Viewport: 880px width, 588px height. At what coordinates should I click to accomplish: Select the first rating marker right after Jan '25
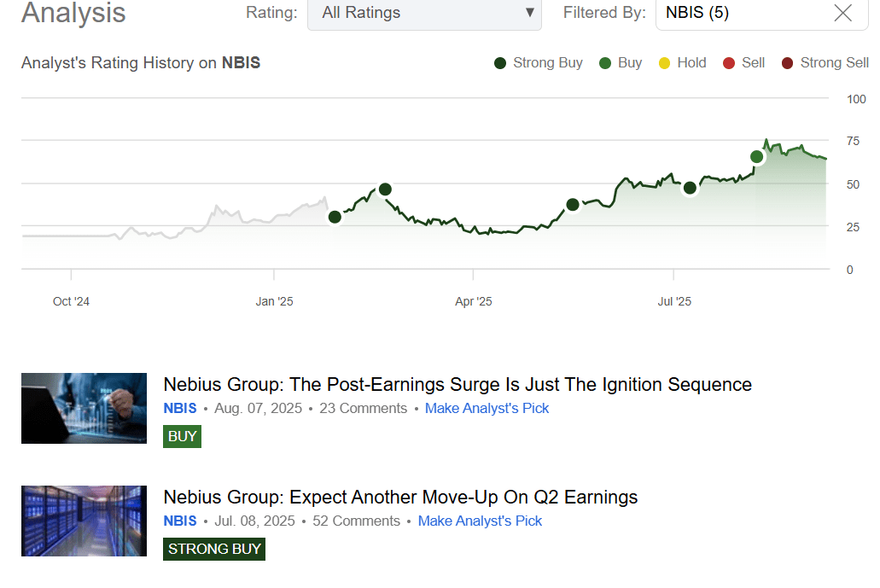(335, 217)
